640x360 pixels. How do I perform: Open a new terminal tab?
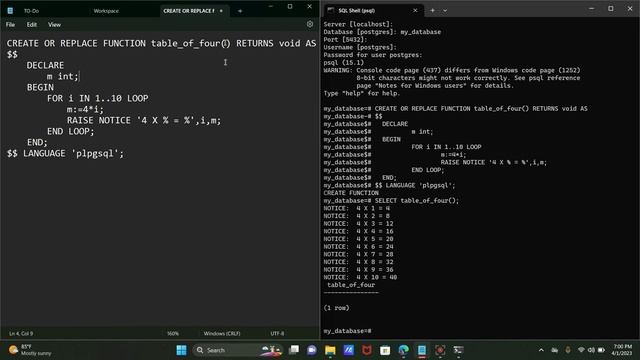(433, 11)
